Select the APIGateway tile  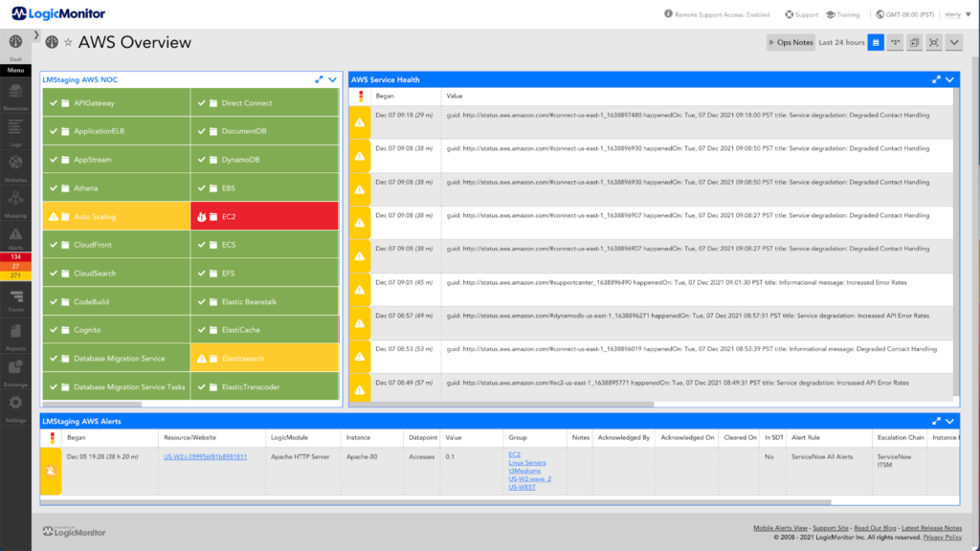[x=116, y=102]
